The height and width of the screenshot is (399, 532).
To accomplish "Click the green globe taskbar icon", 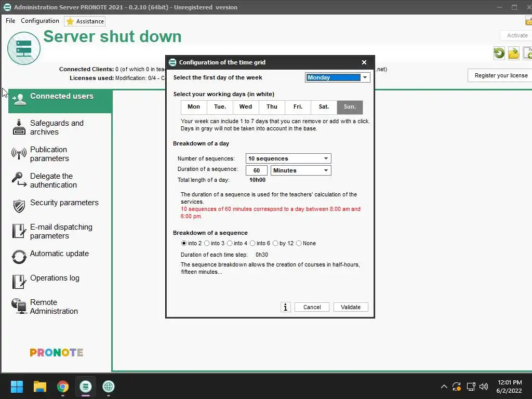I will 109,387.
